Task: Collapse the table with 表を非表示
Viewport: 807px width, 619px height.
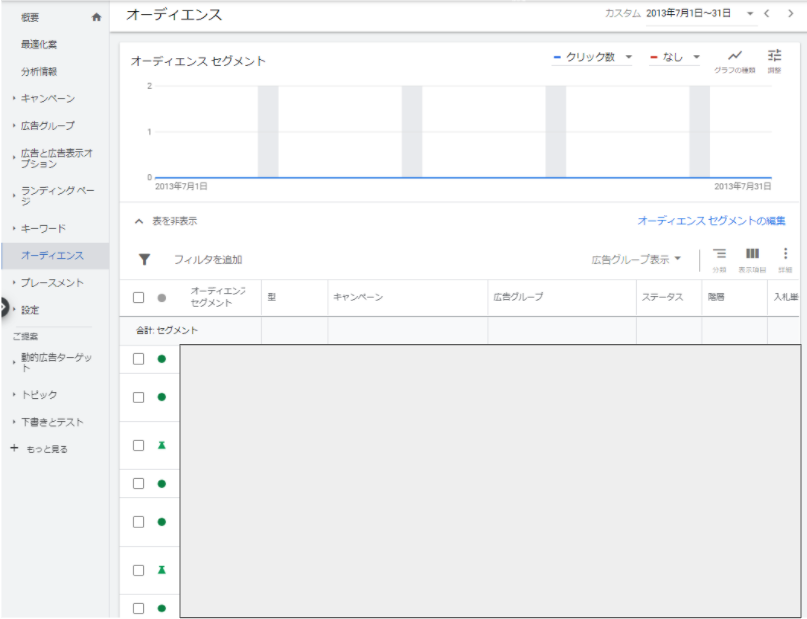Action: [x=166, y=221]
